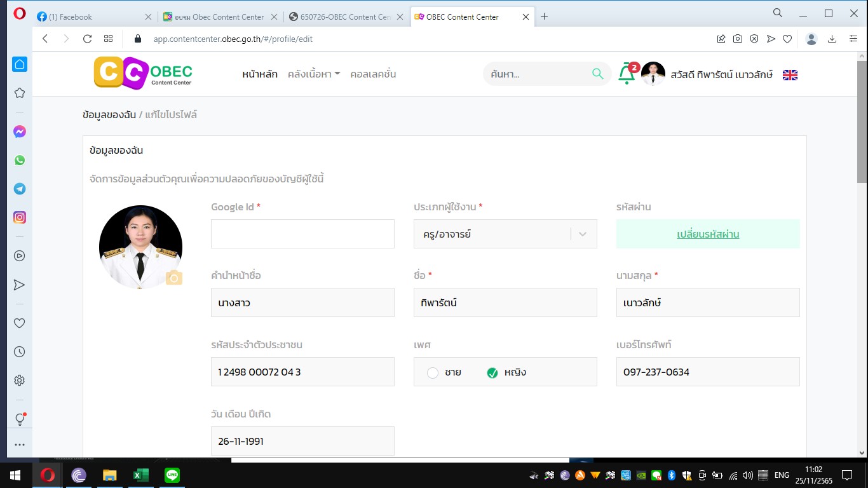868x488 pixels.
Task: Click the ข้อมูลของฉัน breadcrumb link
Action: (109, 115)
